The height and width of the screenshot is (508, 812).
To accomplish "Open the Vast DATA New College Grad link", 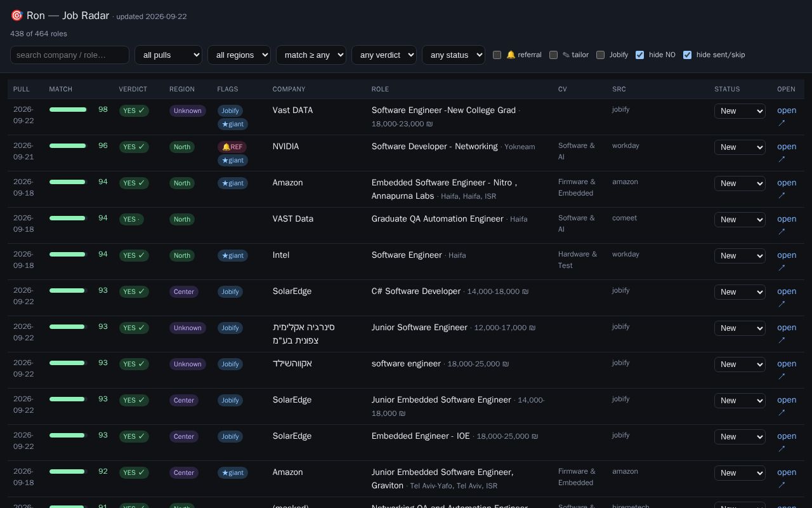I will [x=787, y=116].
